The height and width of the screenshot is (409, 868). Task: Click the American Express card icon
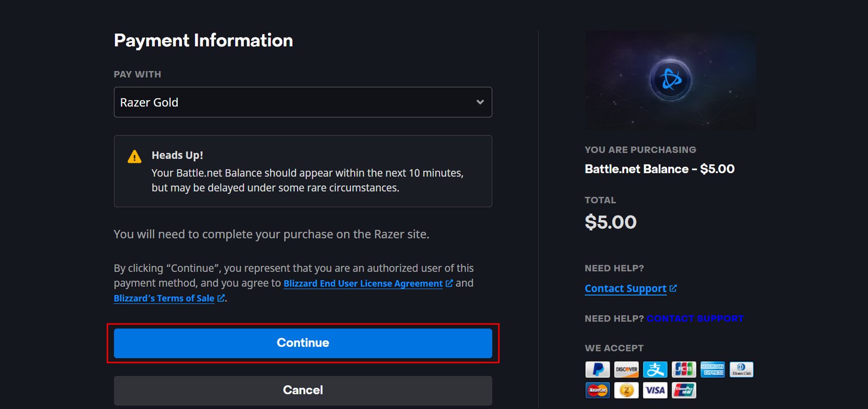tap(713, 370)
